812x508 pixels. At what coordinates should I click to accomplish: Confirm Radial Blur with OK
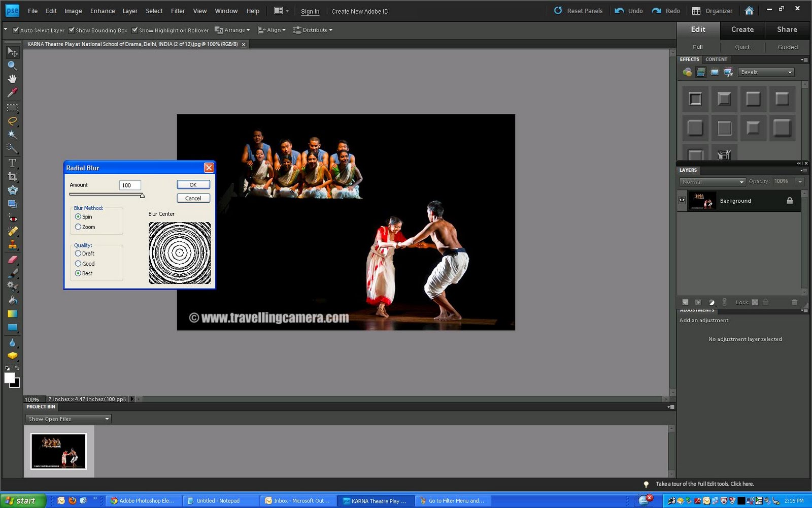193,185
